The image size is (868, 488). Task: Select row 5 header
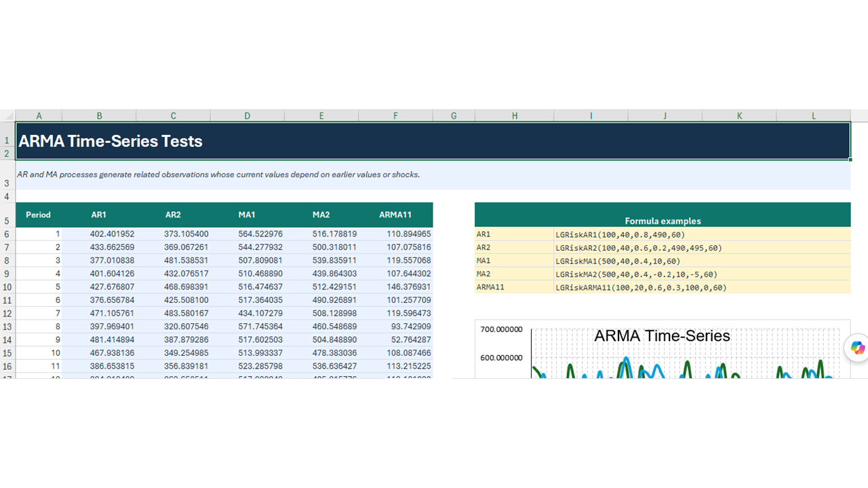tap(7, 215)
